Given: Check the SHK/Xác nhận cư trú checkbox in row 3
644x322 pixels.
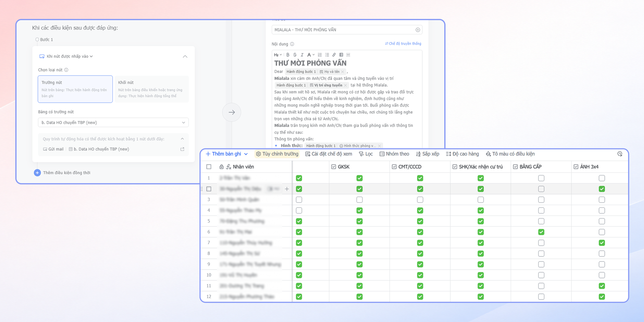Looking at the screenshot, I should 480,200.
